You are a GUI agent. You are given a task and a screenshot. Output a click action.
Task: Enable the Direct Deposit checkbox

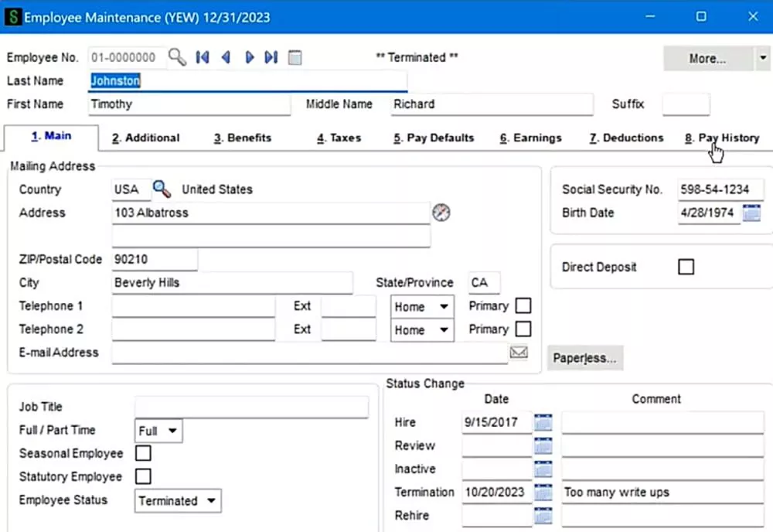tap(686, 267)
